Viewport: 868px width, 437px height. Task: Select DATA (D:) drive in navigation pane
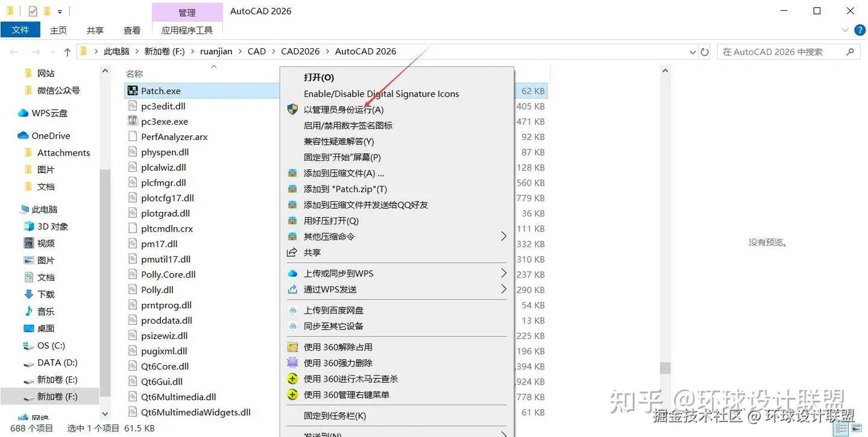58,362
